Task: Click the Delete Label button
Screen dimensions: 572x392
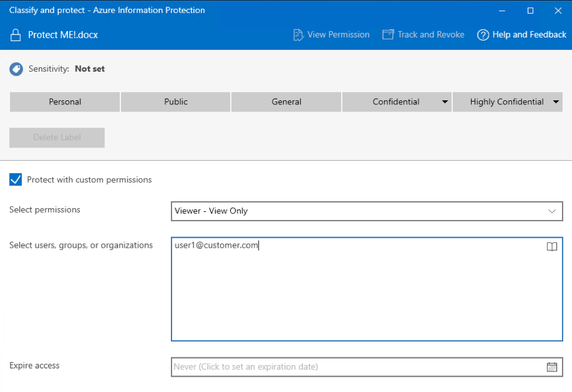Action: pos(57,137)
